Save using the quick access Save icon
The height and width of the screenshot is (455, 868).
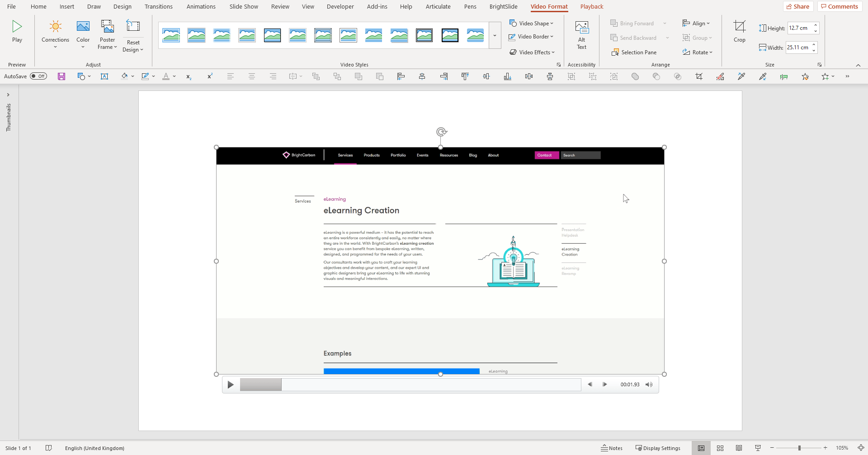[61, 76]
